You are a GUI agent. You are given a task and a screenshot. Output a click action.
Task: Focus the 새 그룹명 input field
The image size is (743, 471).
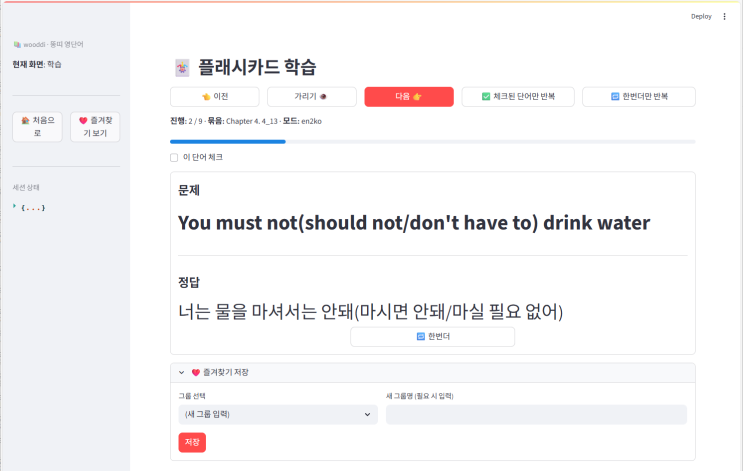click(x=536, y=414)
